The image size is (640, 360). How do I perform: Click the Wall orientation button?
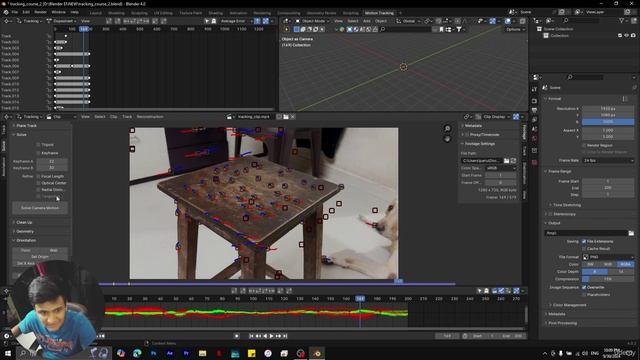point(53,250)
